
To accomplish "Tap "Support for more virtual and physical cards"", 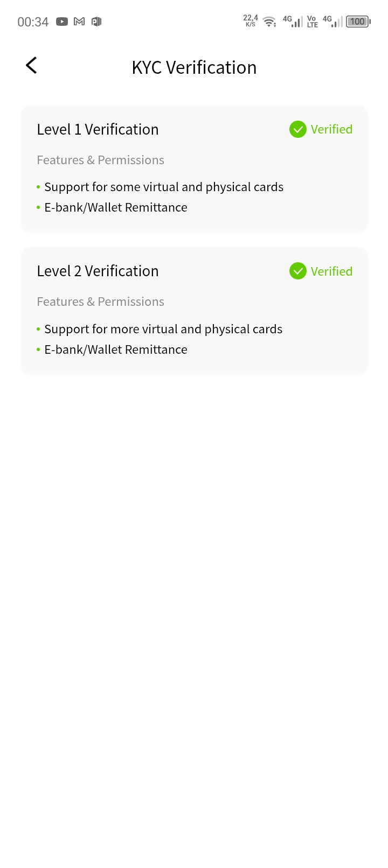I will point(163,329).
